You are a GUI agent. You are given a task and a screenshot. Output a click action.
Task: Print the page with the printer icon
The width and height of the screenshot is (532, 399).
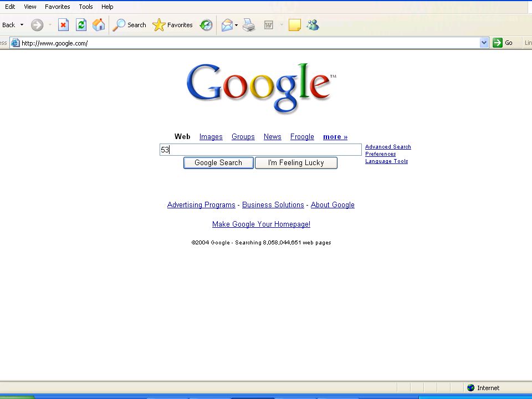[x=249, y=25]
